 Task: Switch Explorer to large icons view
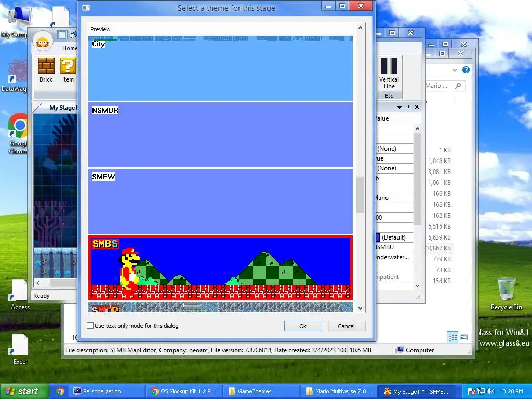point(464,337)
